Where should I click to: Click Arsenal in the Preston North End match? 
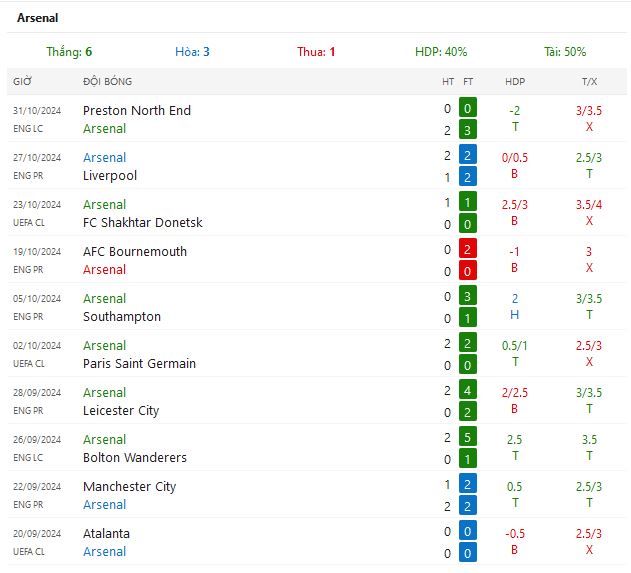click(x=105, y=129)
